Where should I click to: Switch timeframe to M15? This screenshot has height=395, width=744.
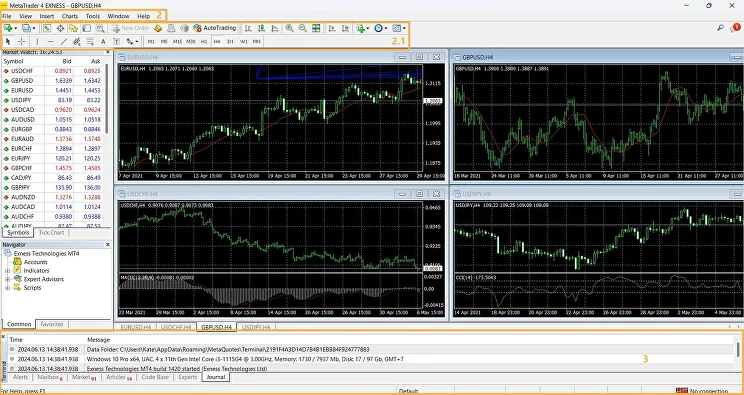pyautogui.click(x=177, y=41)
